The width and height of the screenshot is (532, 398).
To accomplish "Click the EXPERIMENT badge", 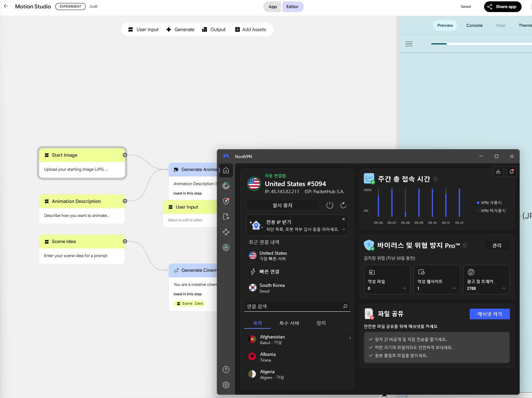I will 70,6.
